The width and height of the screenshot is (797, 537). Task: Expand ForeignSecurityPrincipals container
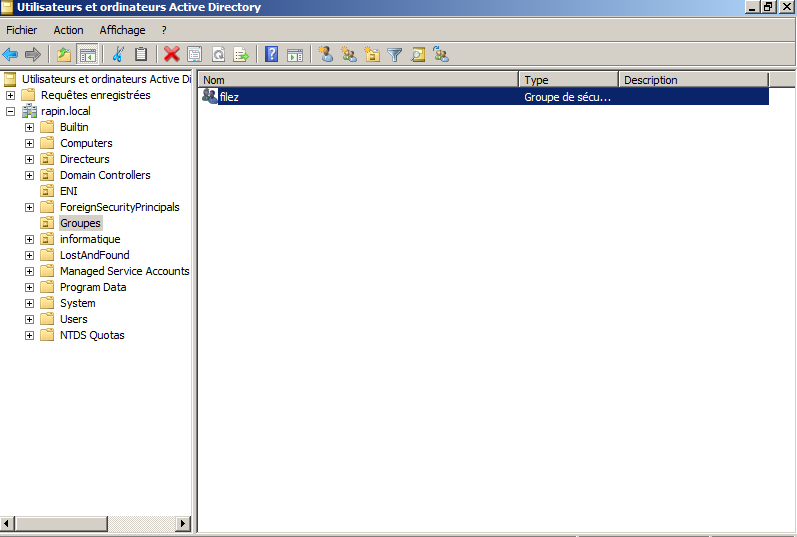tap(29, 207)
